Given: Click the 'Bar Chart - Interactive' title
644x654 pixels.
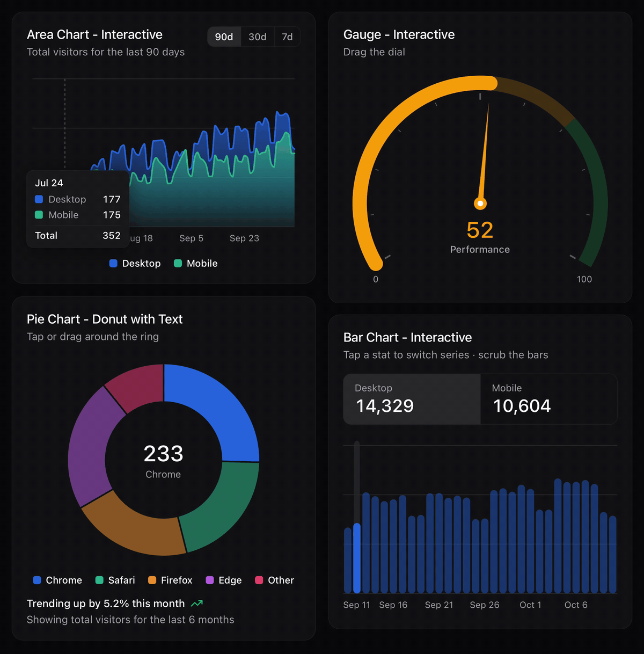Looking at the screenshot, I should [407, 337].
